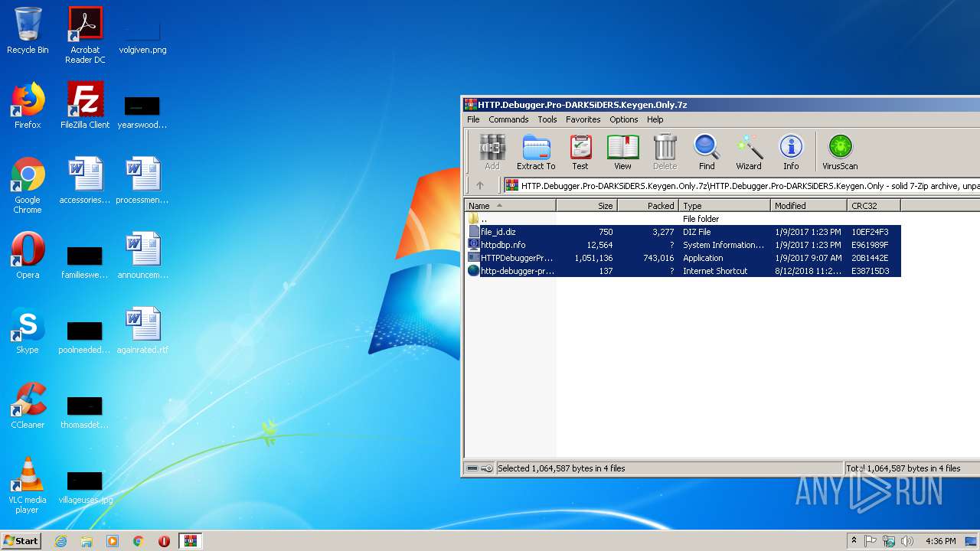Select volgiven.png desktop file
Viewport: 980px width, 551px height.
tap(142, 35)
